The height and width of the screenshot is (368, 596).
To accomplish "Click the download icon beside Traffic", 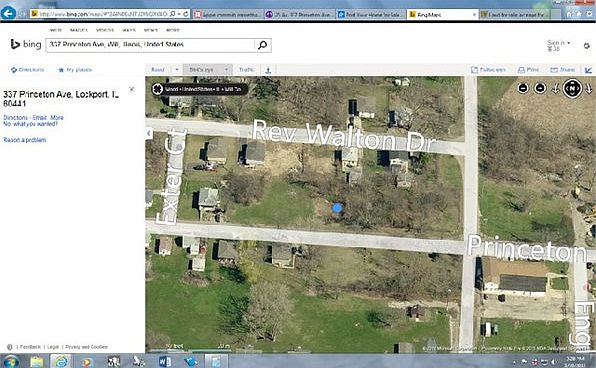I will [x=268, y=70].
